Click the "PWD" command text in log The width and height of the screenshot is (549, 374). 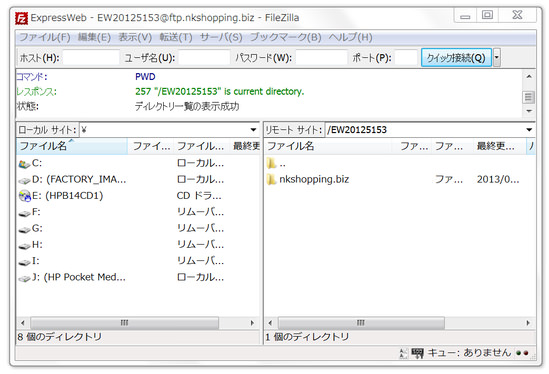point(145,77)
